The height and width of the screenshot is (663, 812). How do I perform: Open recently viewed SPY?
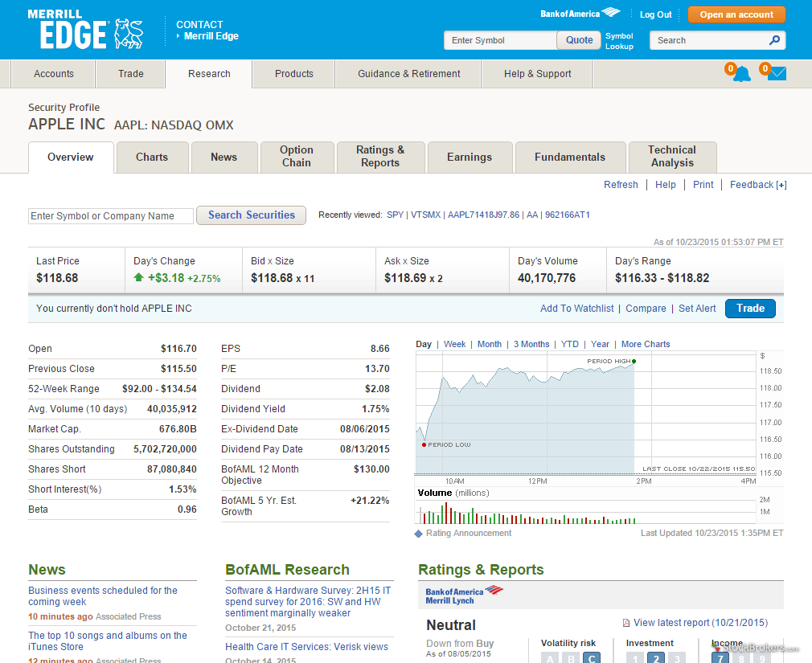(395, 215)
